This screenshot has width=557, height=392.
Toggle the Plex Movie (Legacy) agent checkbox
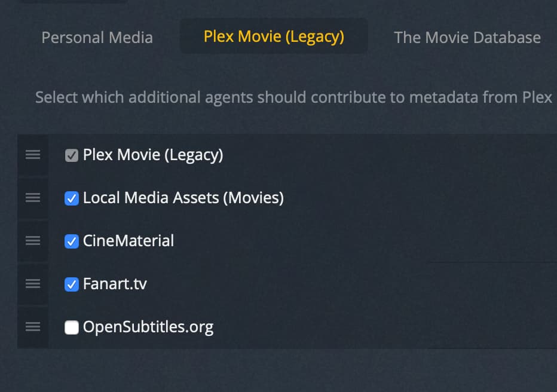coord(72,155)
